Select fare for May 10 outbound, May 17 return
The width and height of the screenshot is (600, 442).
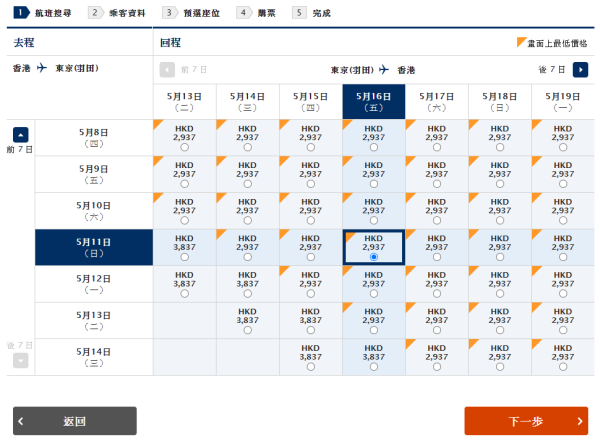pyautogui.click(x=437, y=220)
